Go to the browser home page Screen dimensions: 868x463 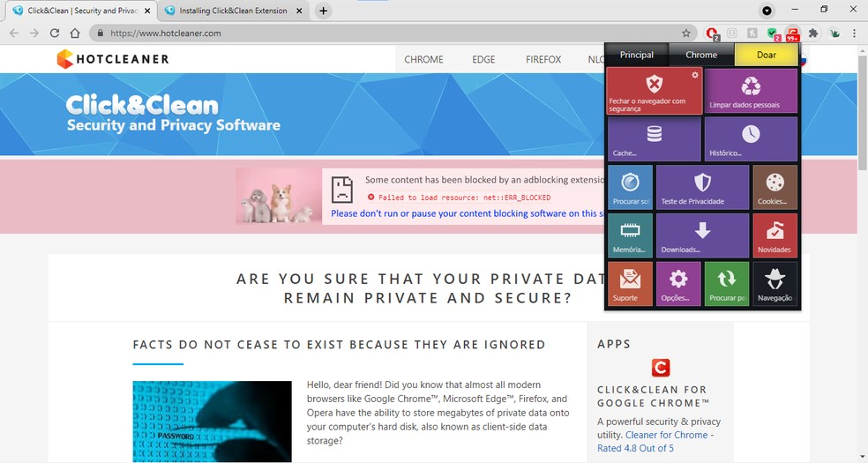coord(75,34)
